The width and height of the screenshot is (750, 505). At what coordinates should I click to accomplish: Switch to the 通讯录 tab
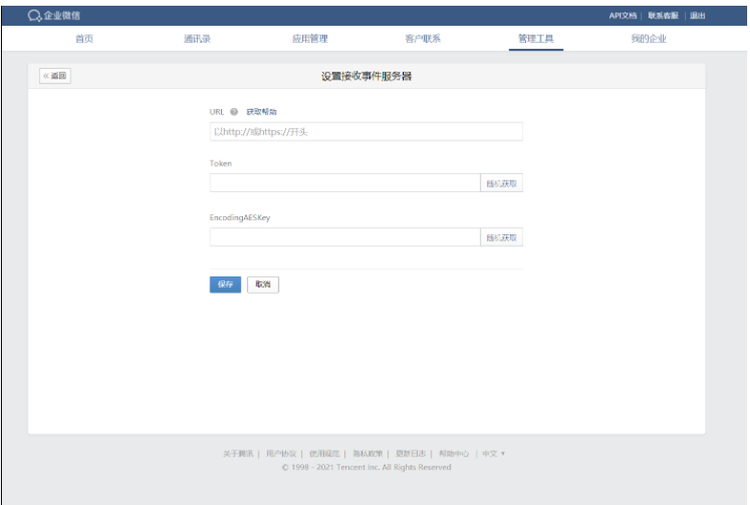(197, 39)
